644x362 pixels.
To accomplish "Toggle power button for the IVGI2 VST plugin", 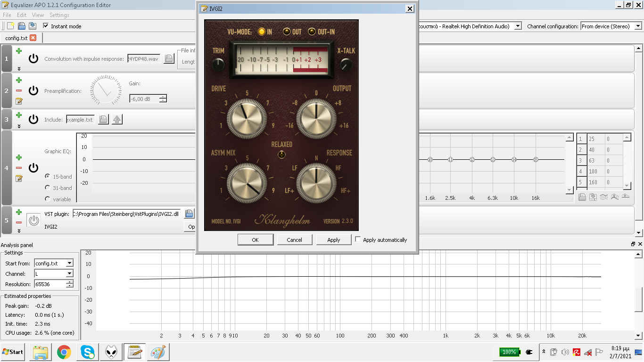I will [33, 220].
